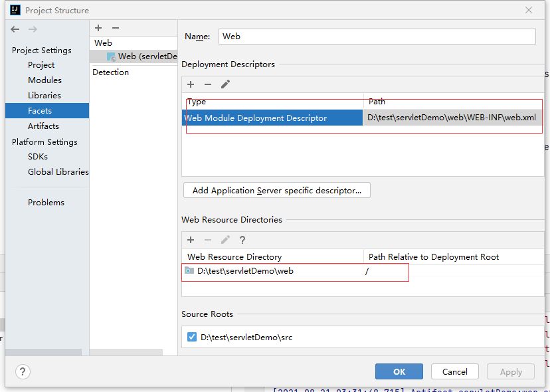Toggle the servletDemo src source root checkbox
This screenshot has height=392, width=550.
pyautogui.click(x=192, y=338)
